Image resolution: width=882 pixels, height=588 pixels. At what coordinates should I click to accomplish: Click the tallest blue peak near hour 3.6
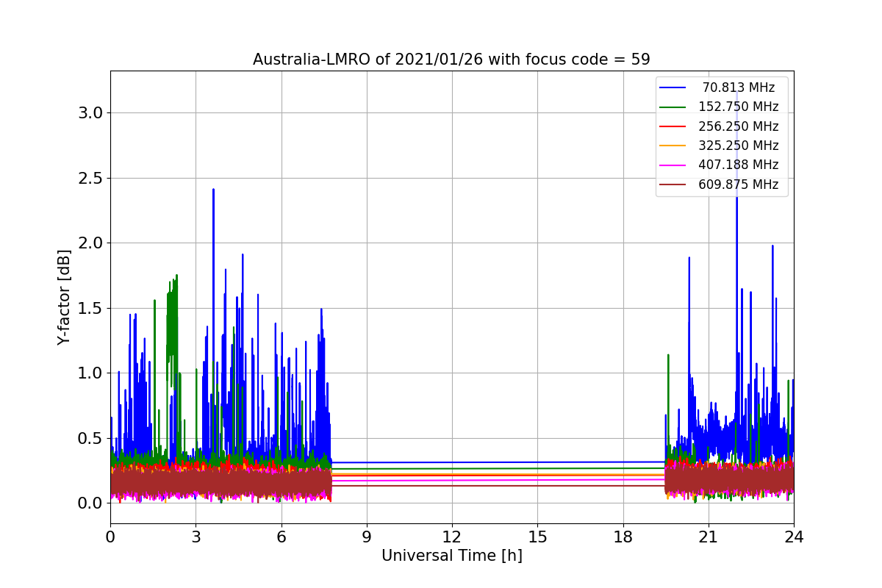(x=213, y=190)
